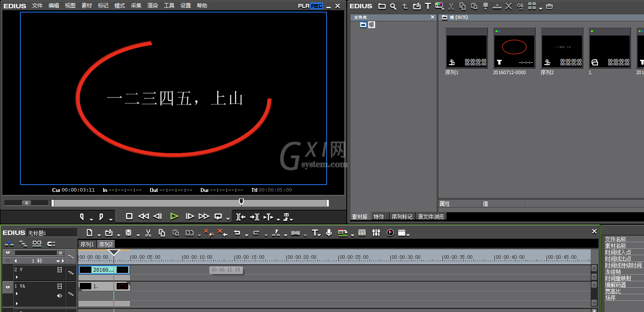Click the ripple delete icon in timeline toolbar

[x=222, y=233]
